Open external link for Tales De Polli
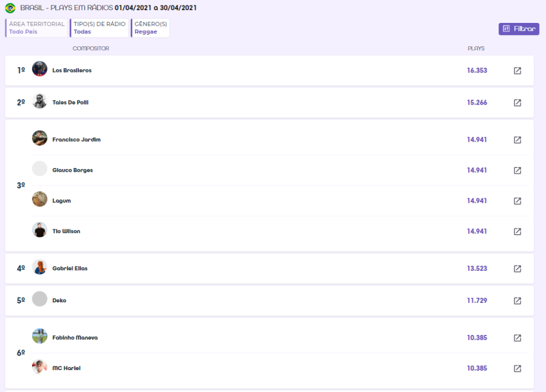The height and width of the screenshot is (392, 546). click(x=517, y=102)
